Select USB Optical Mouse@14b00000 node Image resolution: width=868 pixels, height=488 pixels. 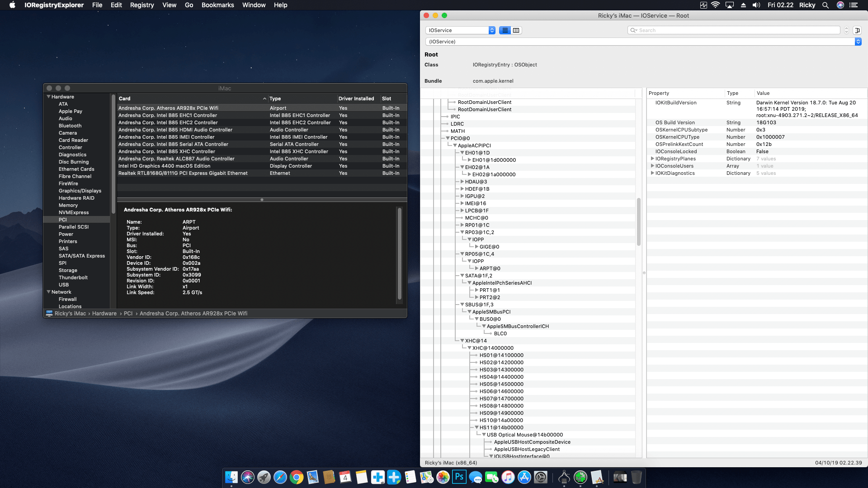[524, 435]
